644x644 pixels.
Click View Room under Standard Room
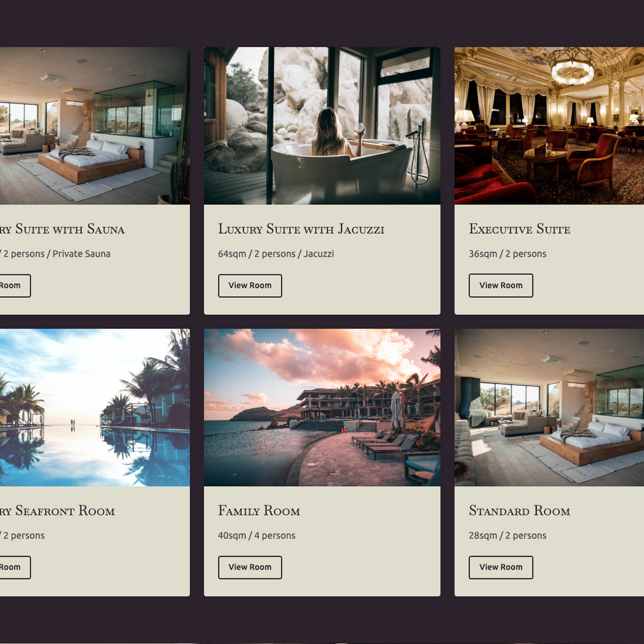point(501,567)
